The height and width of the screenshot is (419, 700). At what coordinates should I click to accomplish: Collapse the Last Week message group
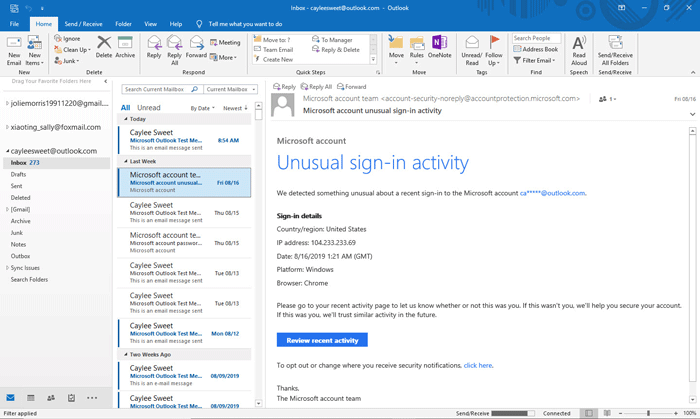125,162
